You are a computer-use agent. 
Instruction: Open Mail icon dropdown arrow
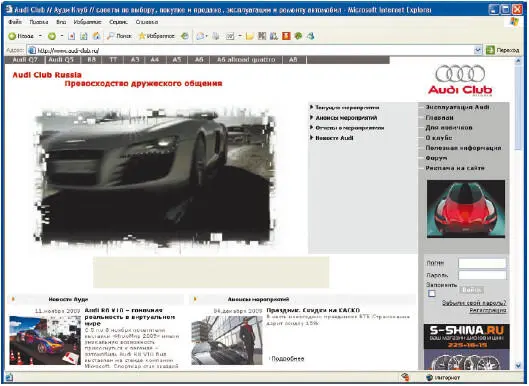206,36
